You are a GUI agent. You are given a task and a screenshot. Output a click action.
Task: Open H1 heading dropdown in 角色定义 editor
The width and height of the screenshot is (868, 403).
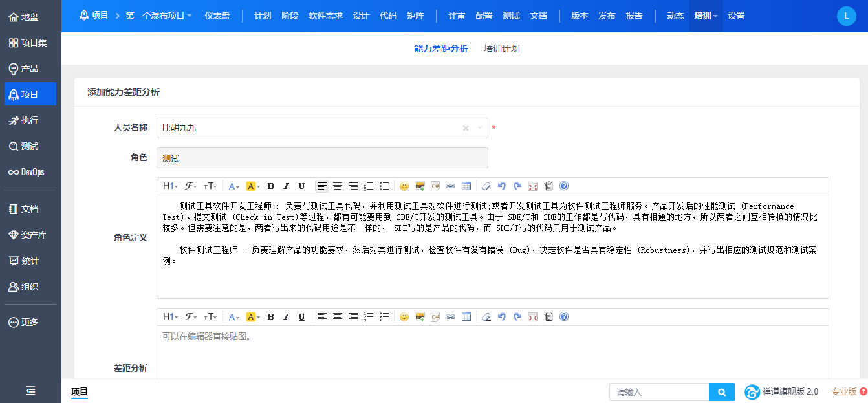point(170,186)
